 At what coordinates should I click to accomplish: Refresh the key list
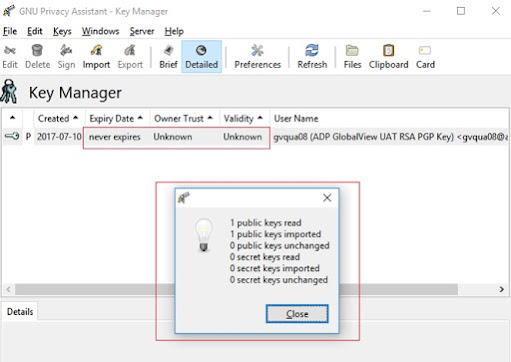click(x=312, y=57)
